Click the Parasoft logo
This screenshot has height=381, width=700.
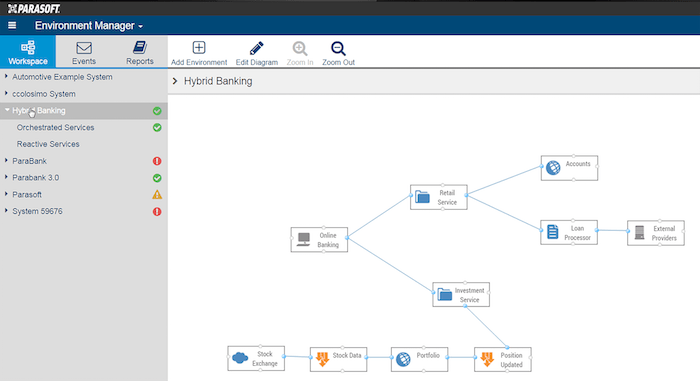(34, 8)
